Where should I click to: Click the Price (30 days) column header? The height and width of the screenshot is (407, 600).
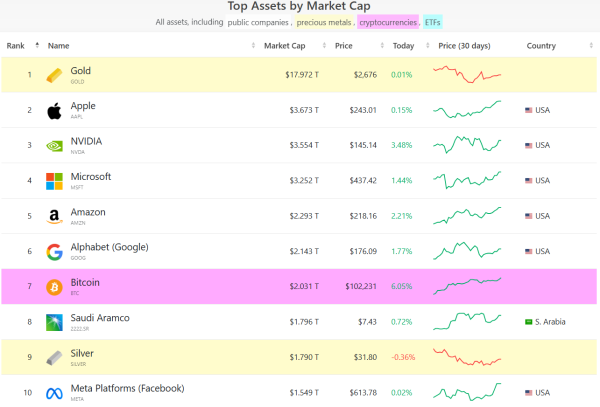(x=464, y=46)
